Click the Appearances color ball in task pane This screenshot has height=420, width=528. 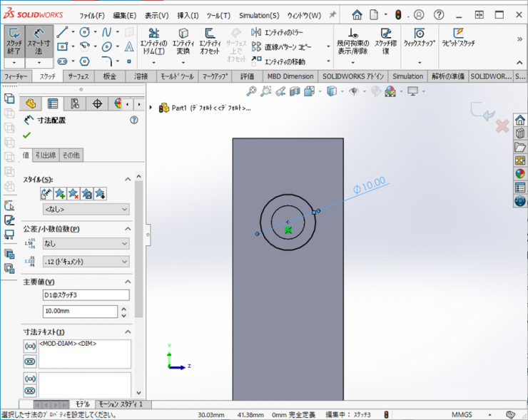click(x=519, y=173)
